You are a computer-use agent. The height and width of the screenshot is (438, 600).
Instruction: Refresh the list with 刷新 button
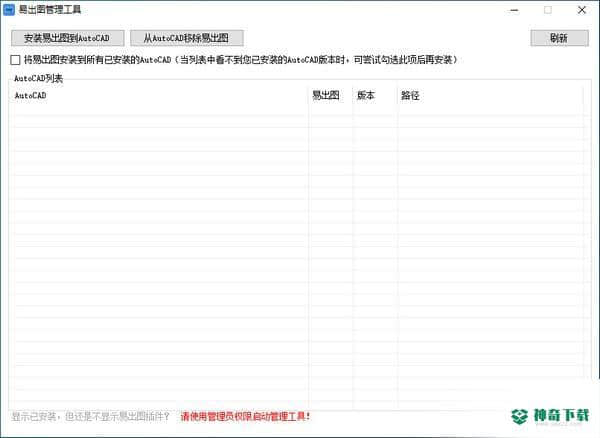pos(559,38)
